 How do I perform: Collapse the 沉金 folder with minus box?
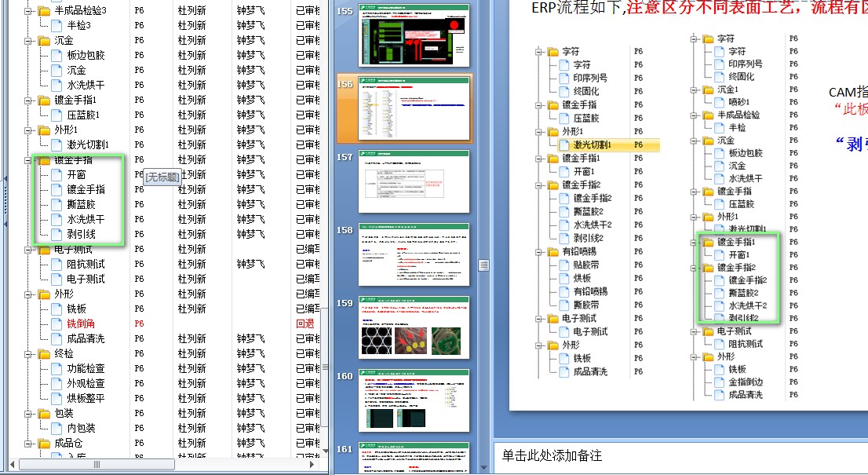click(x=27, y=40)
